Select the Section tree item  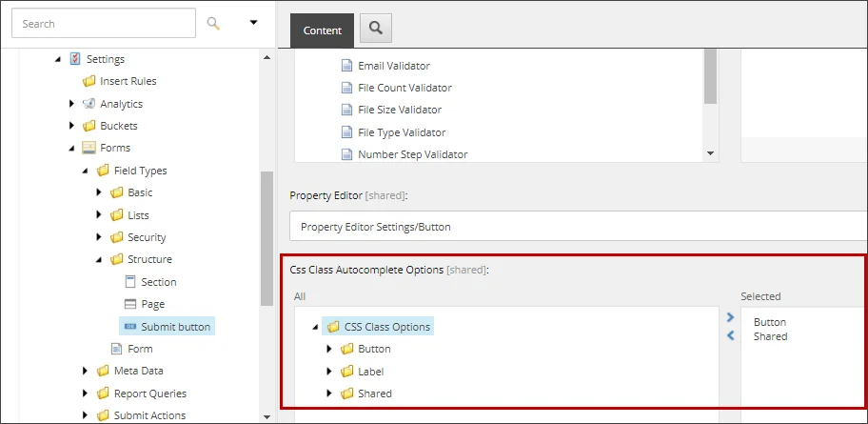click(158, 282)
